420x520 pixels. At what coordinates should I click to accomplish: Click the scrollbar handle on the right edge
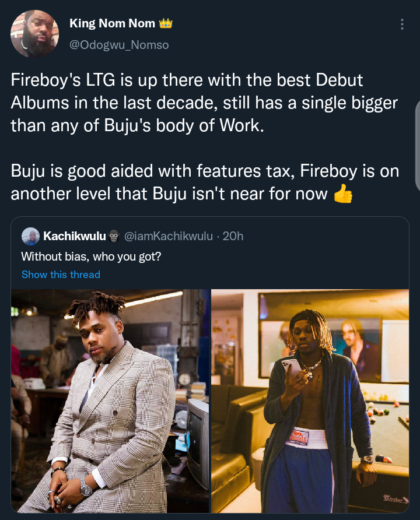pos(418,146)
